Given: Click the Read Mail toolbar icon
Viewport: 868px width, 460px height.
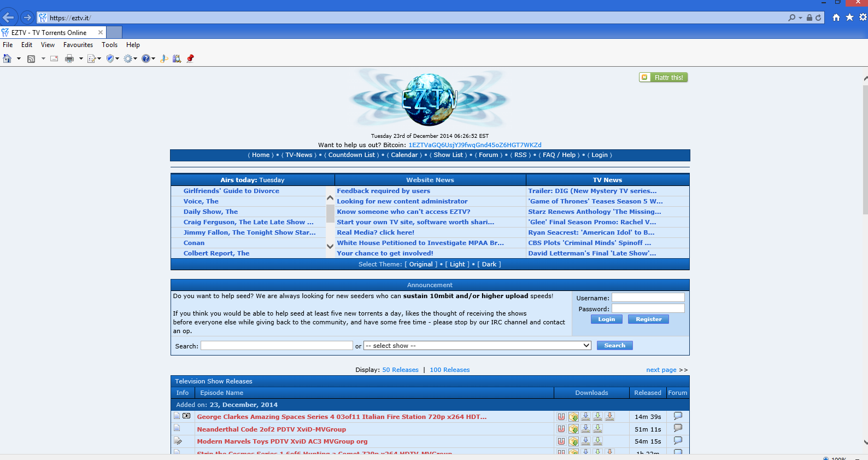Looking at the screenshot, I should (54, 59).
